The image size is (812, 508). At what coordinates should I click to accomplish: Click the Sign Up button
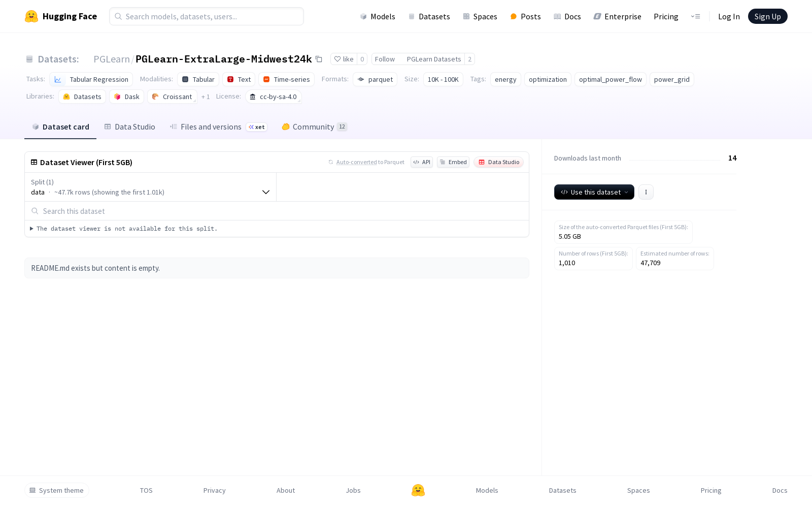point(767,16)
